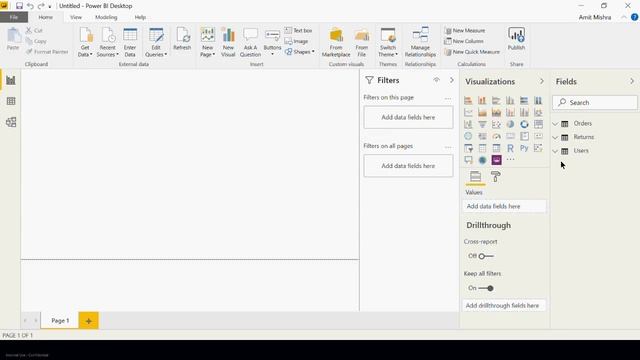Select map globe visualization

pyautogui.click(x=468, y=136)
